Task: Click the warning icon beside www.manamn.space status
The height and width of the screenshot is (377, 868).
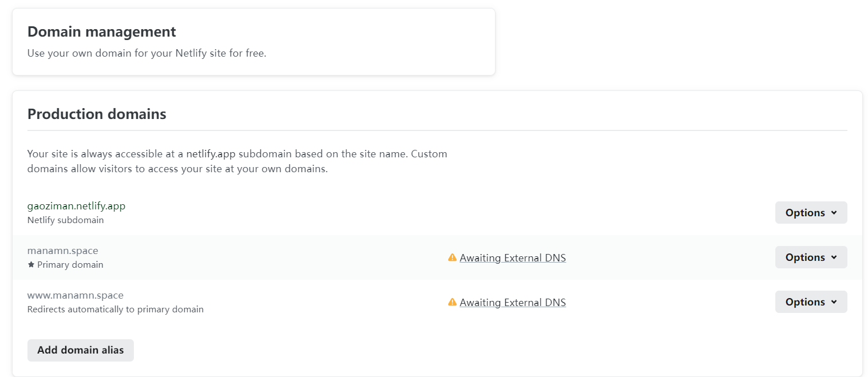Action: (452, 302)
